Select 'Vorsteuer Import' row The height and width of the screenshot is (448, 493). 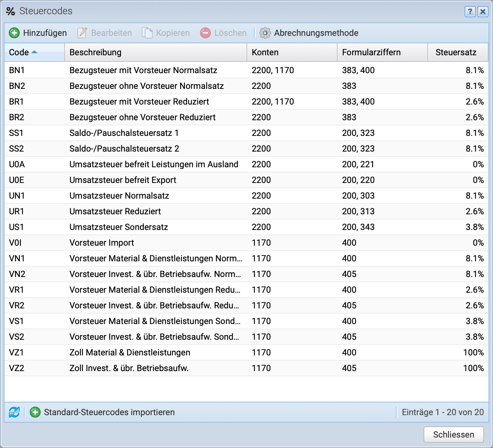pos(246,243)
